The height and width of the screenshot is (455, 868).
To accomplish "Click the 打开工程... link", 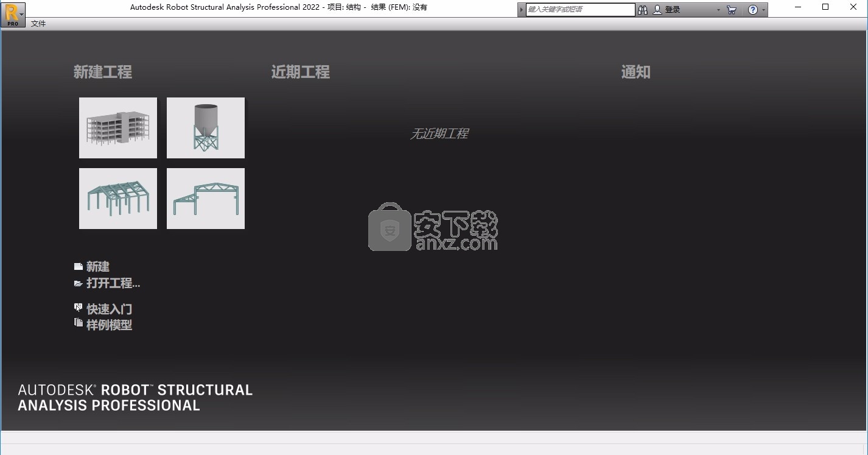I will pyautogui.click(x=113, y=283).
